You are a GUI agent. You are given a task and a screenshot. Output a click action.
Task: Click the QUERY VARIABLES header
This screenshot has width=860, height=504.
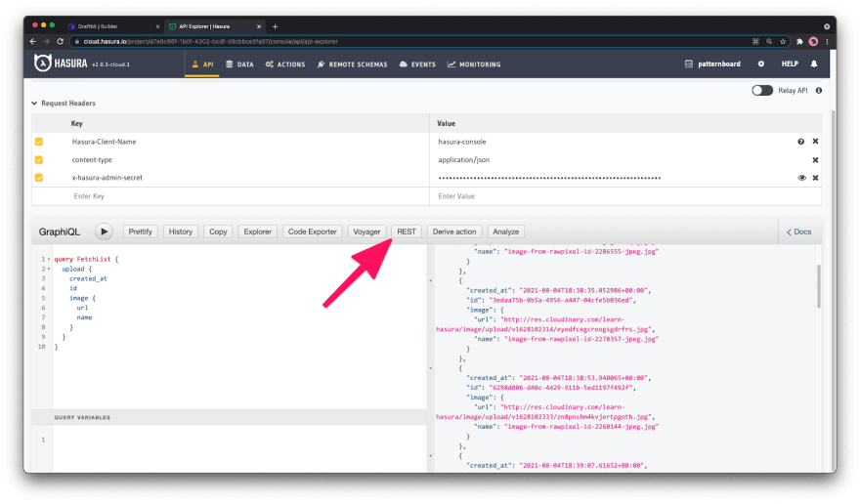pos(230,417)
